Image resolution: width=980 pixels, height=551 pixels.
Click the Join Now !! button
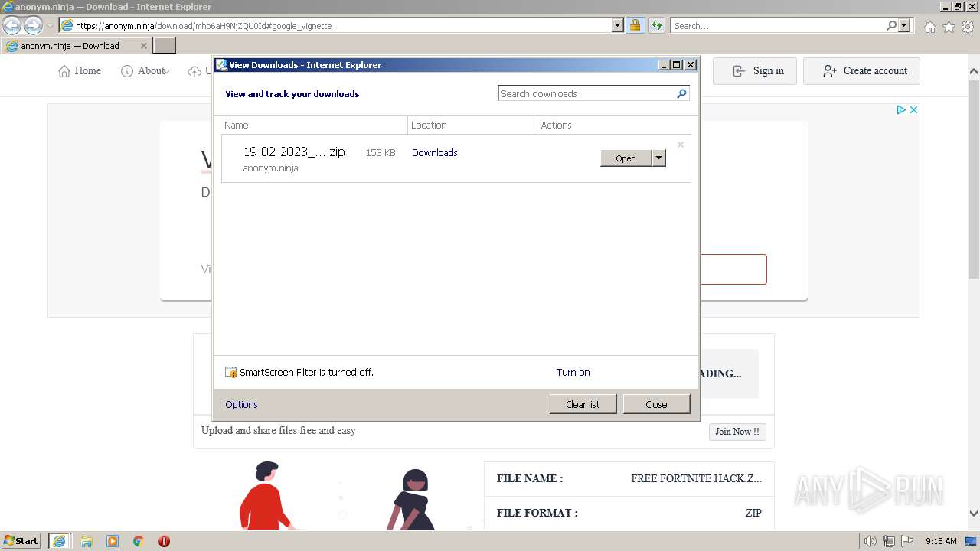click(x=737, y=432)
